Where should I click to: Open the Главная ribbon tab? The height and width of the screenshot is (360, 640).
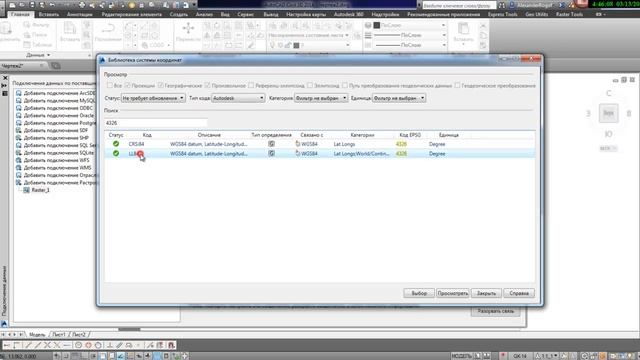point(20,14)
